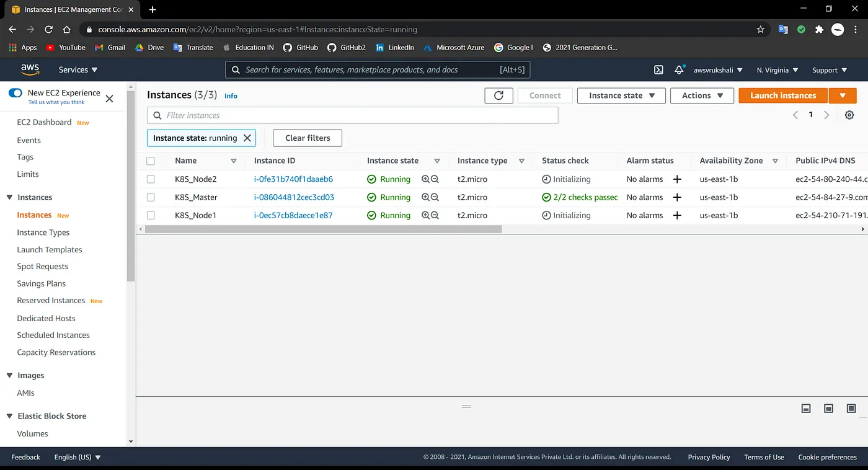Add an alarm for K8S_Master with the plus icon
Viewport: 868px width, 470px height.
coord(677,197)
